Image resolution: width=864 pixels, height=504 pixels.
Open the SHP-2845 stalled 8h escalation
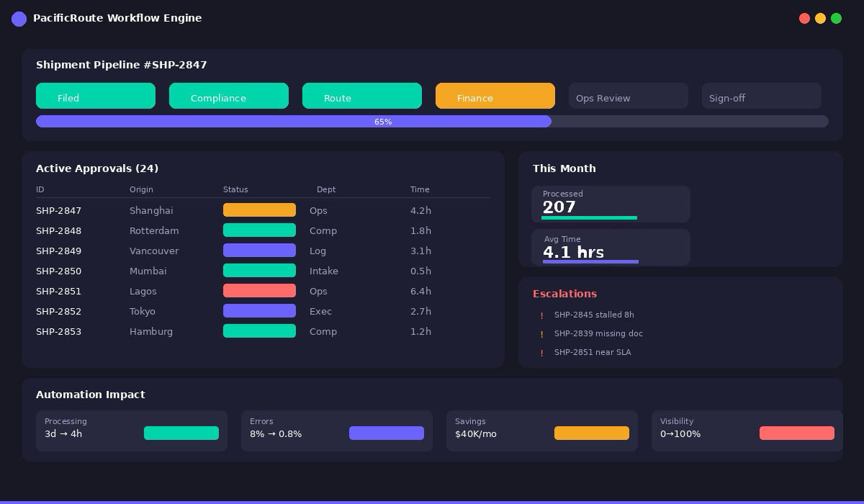coord(594,315)
